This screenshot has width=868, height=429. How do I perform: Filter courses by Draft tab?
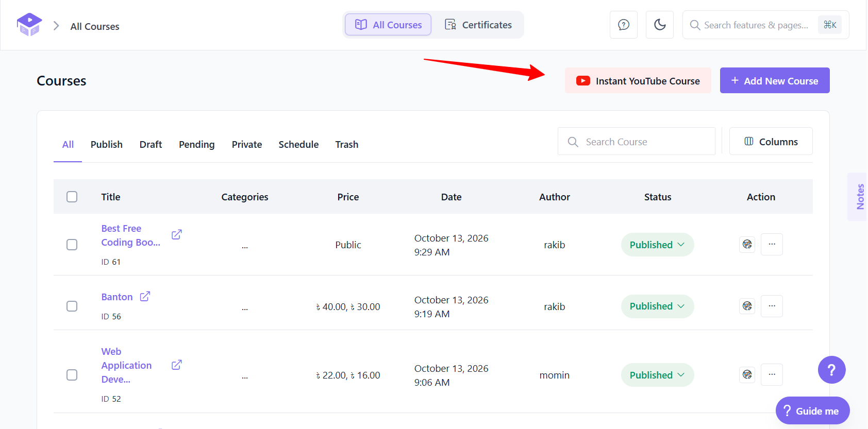(x=151, y=145)
